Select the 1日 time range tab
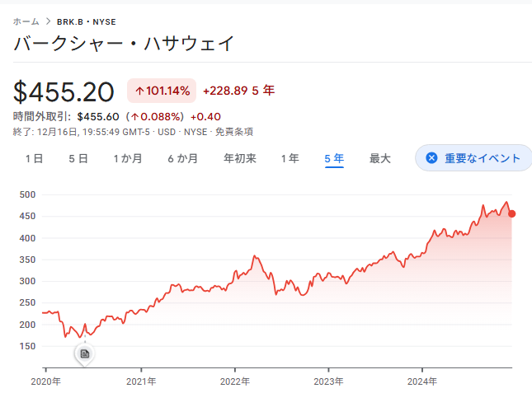Viewport: 532px width, 393px height. click(34, 158)
